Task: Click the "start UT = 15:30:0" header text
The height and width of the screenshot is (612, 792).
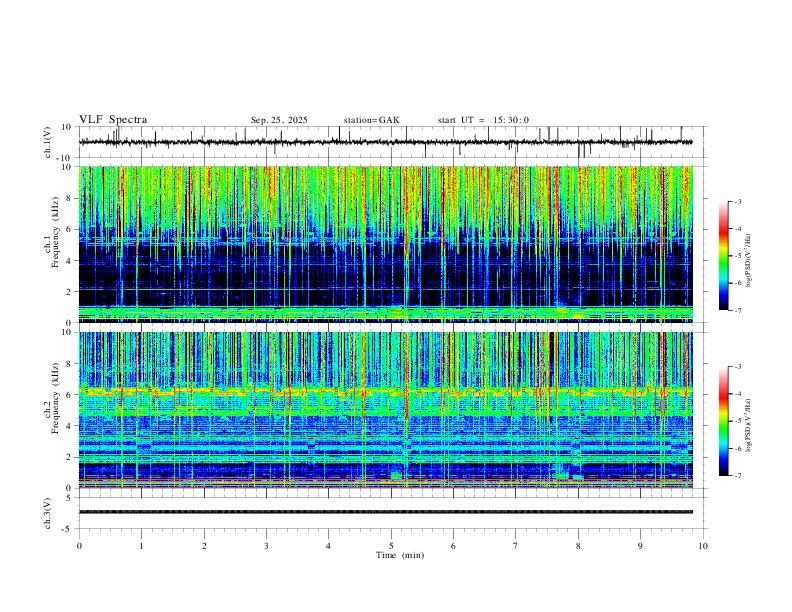Action: click(x=483, y=120)
